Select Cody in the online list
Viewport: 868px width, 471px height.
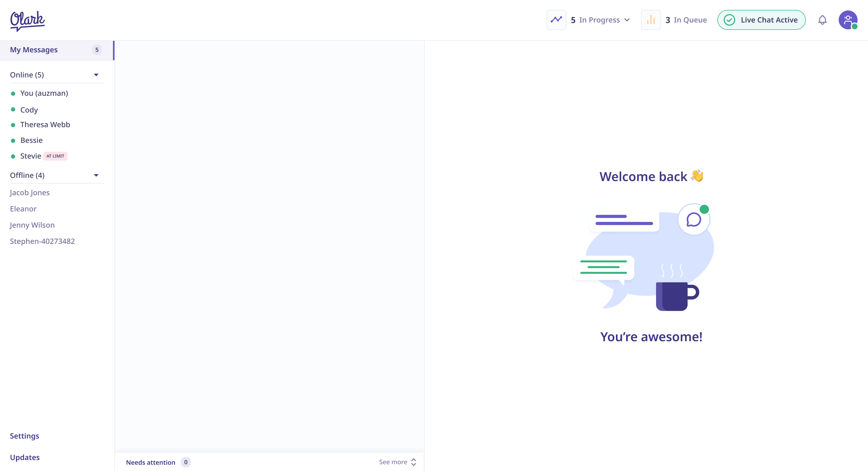(29, 110)
